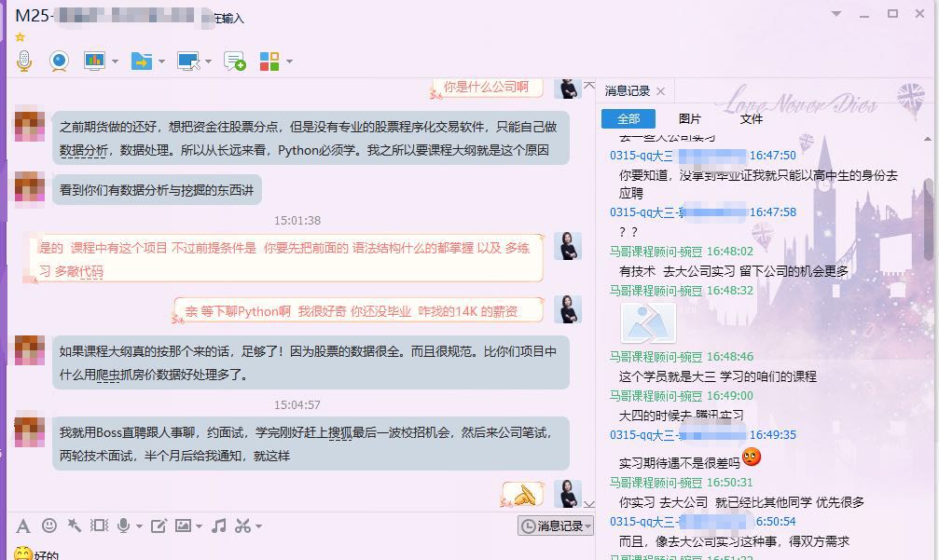939x560 pixels.
Task: Expand the remote desktop dropdown arrow
Action: click(208, 61)
